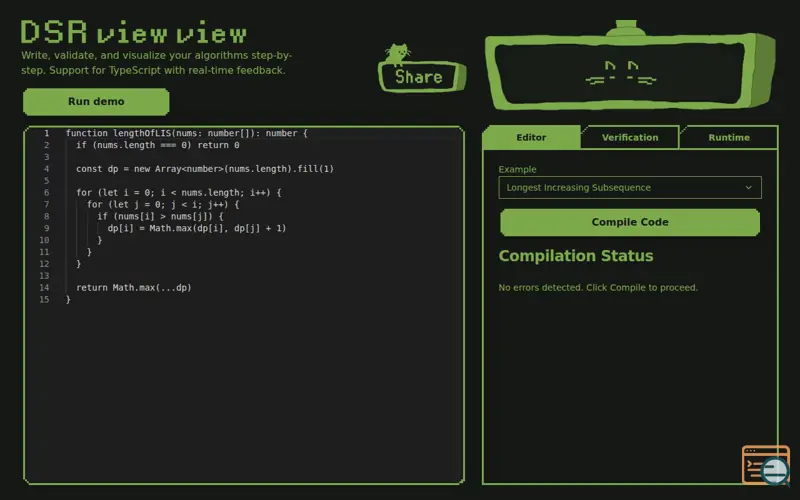Viewport: 800px width, 500px height.
Task: Click the app description subtitle text
Action: [157, 63]
